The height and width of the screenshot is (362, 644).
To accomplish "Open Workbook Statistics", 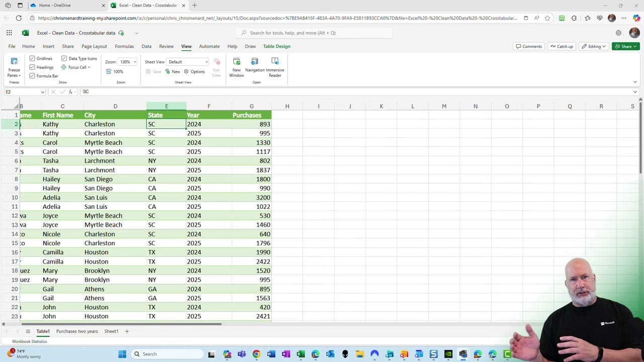I will (x=29, y=341).
